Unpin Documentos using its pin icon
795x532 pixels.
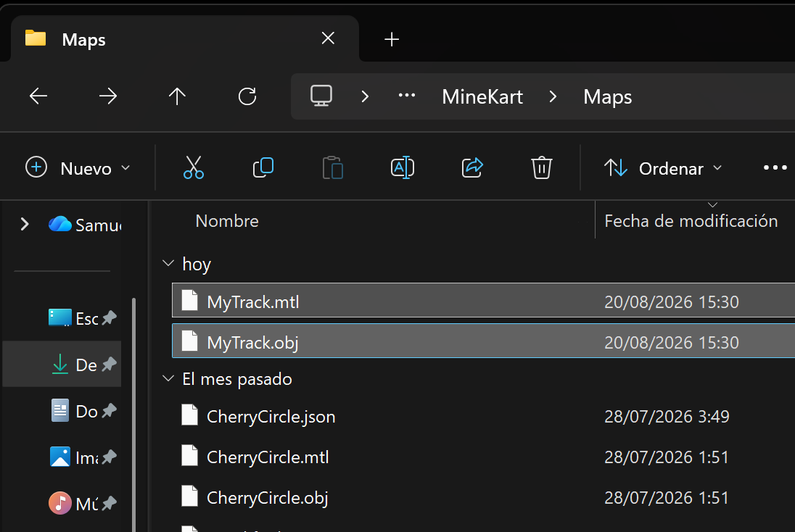tap(109, 410)
